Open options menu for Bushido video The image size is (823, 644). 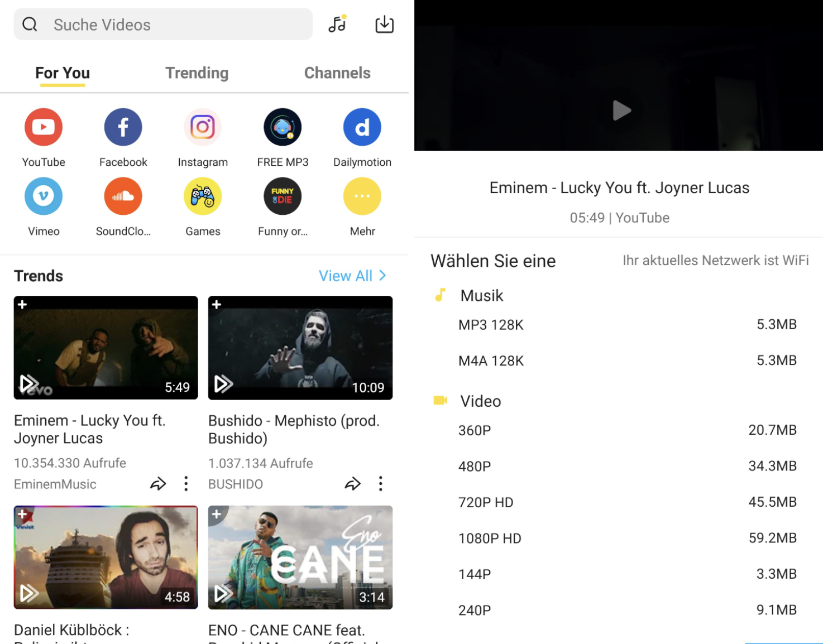[381, 484]
